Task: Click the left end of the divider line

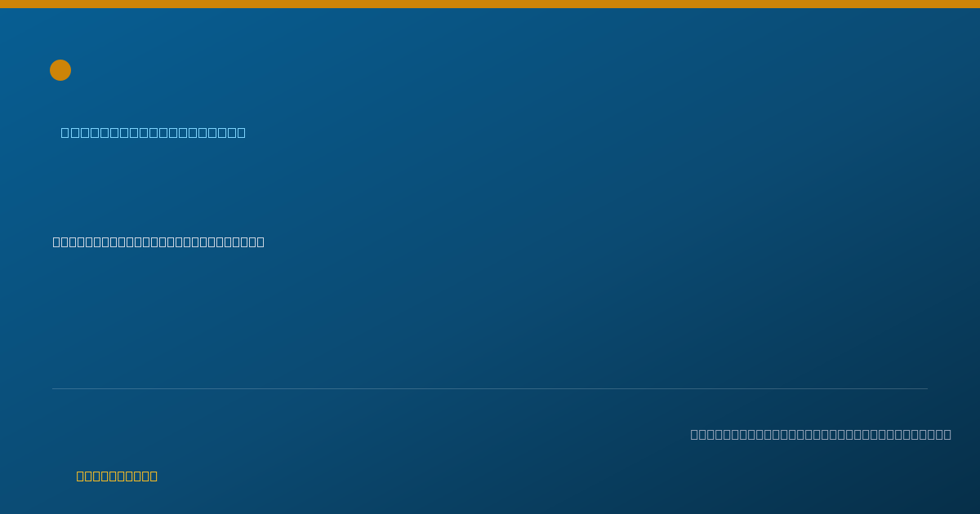Action: [x=54, y=388]
